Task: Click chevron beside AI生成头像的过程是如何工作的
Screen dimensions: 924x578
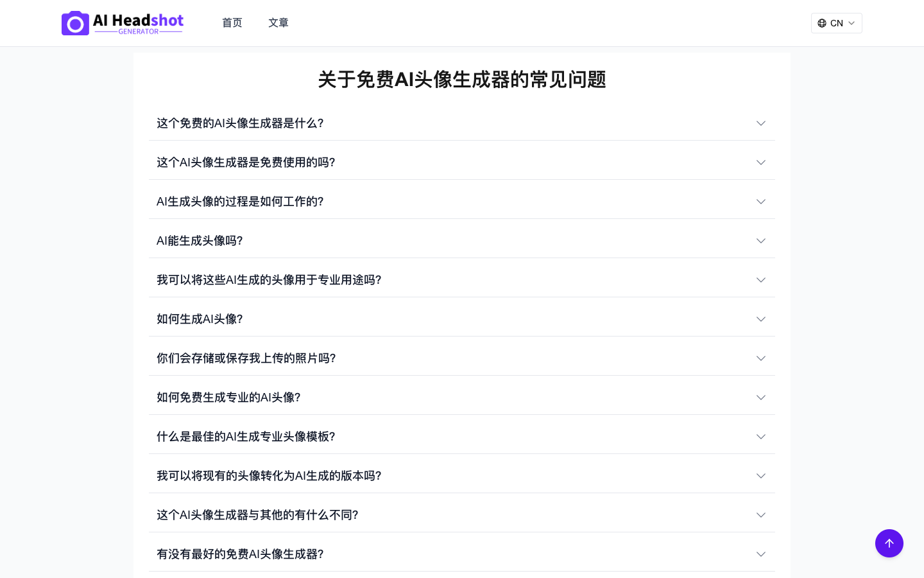Action: click(x=760, y=202)
